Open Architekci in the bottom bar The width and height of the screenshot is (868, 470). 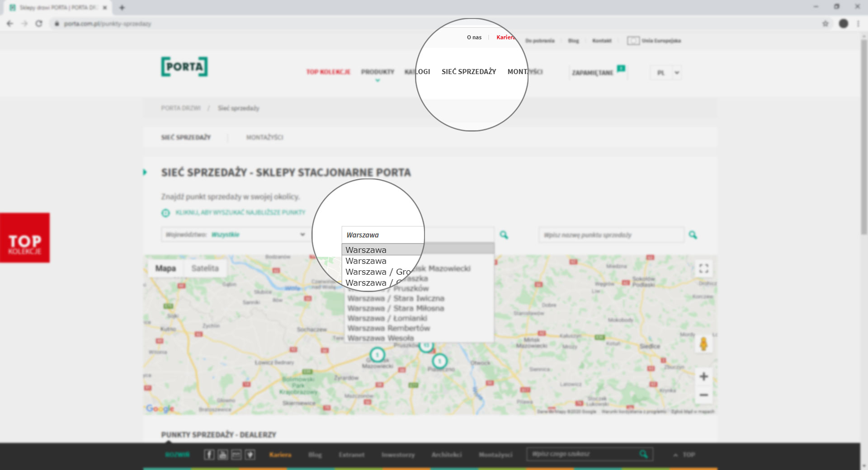(447, 455)
